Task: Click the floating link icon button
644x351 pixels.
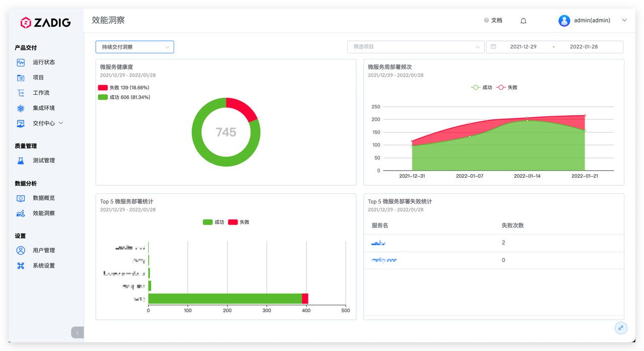Action: [621, 328]
